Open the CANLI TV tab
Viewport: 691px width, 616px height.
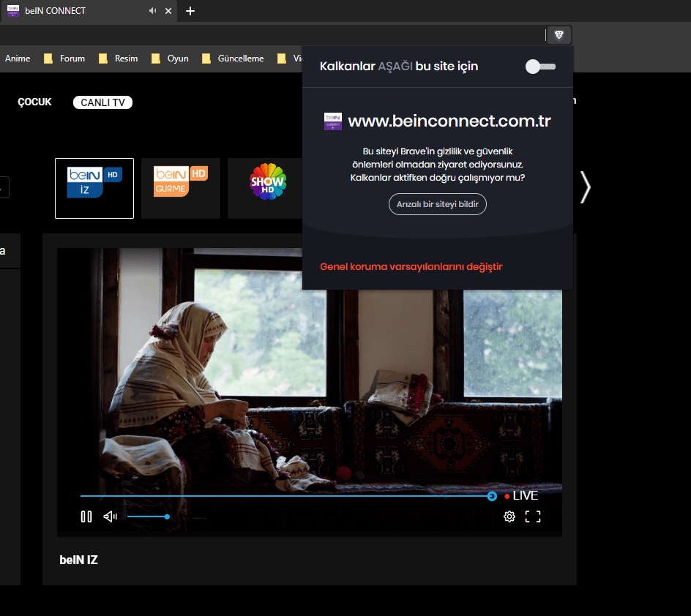[102, 102]
